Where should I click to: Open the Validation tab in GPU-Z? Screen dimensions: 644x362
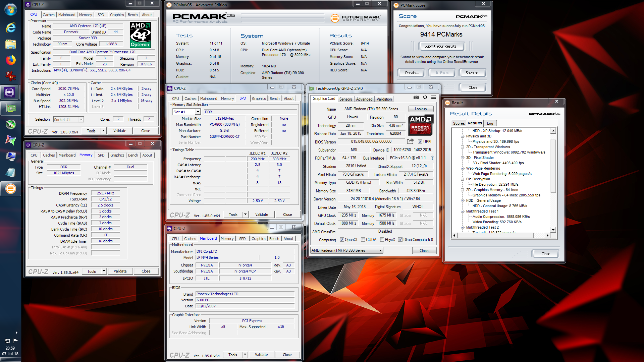384,99
